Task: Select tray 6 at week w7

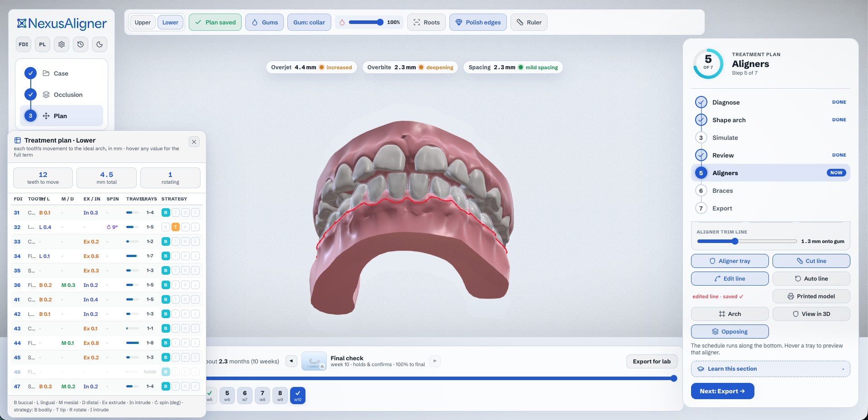Action: (245, 395)
